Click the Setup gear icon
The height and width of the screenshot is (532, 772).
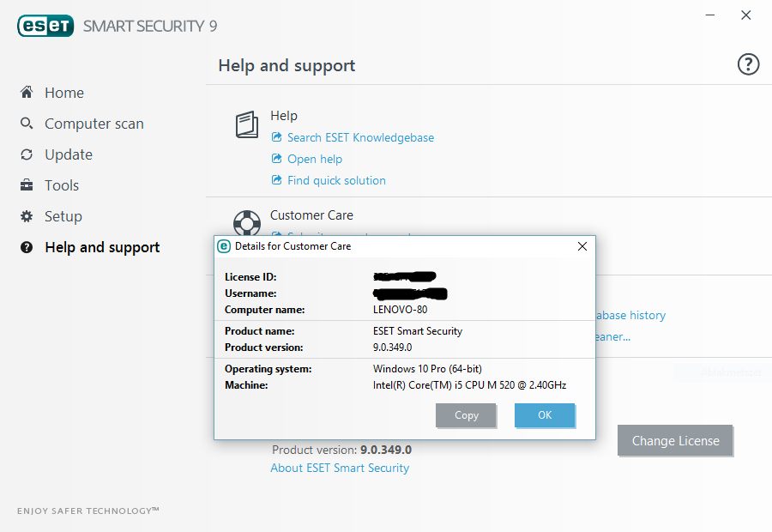click(x=27, y=216)
